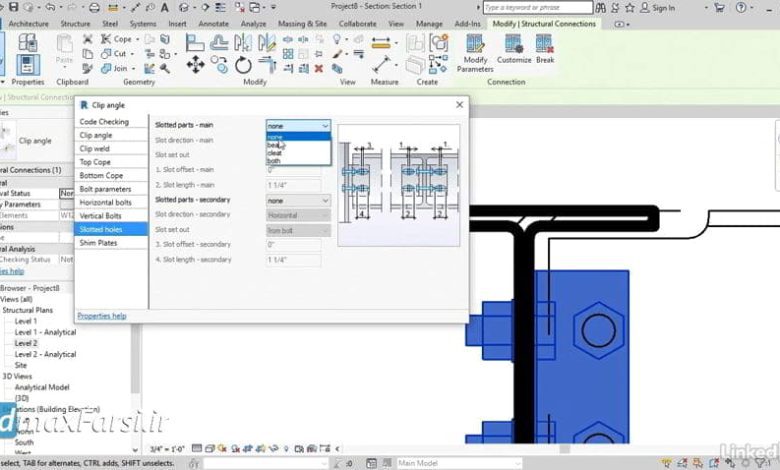Close the Clip angle dialog
Image resolution: width=780 pixels, height=470 pixels.
click(x=459, y=105)
